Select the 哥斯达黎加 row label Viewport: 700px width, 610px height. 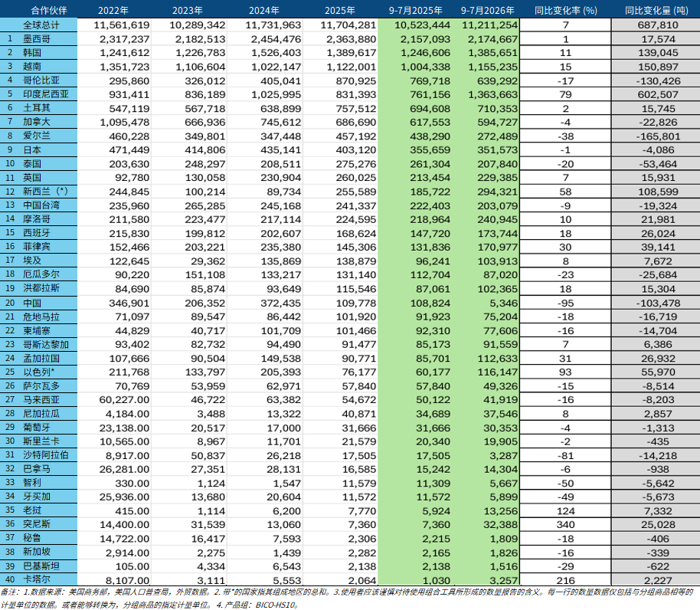point(46,344)
